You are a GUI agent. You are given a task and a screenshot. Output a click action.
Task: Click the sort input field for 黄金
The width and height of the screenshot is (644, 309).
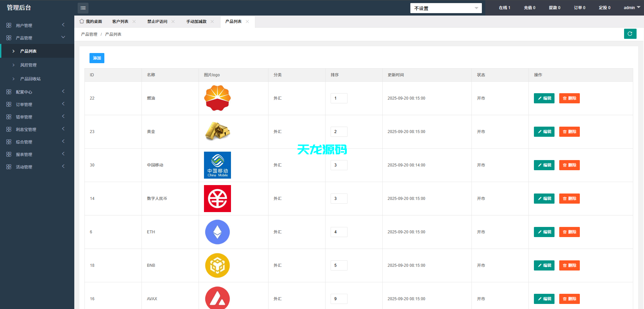tap(339, 132)
